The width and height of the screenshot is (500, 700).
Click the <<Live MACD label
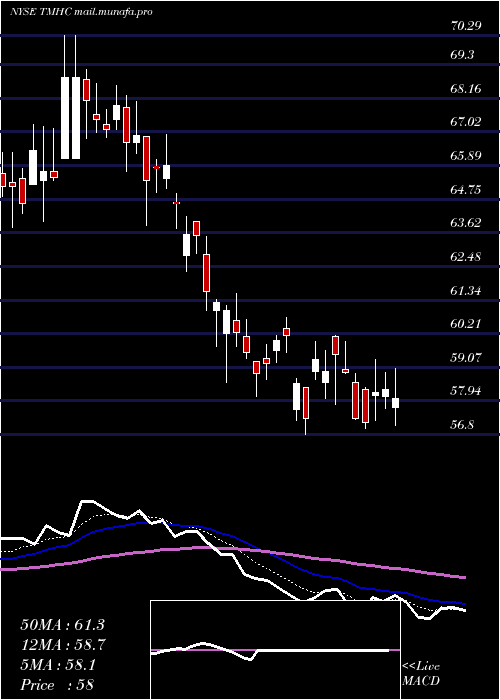421,674
